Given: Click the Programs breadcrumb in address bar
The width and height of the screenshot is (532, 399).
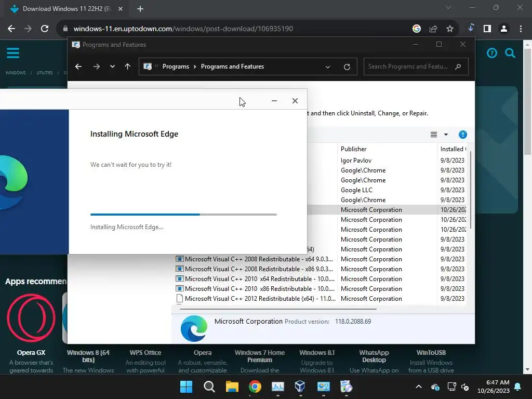Looking at the screenshot, I should coord(176,66).
